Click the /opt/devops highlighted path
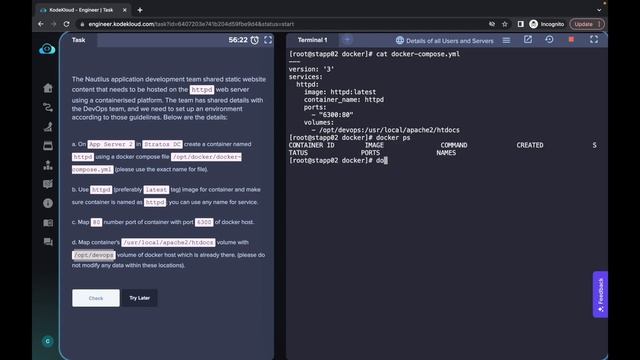Viewport: 640px width, 360px height. [93, 255]
